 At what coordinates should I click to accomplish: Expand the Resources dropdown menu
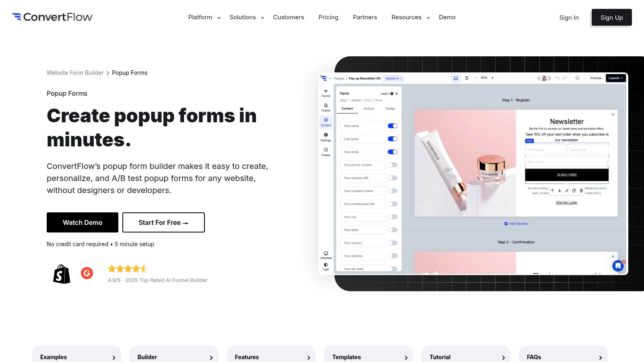tap(411, 17)
